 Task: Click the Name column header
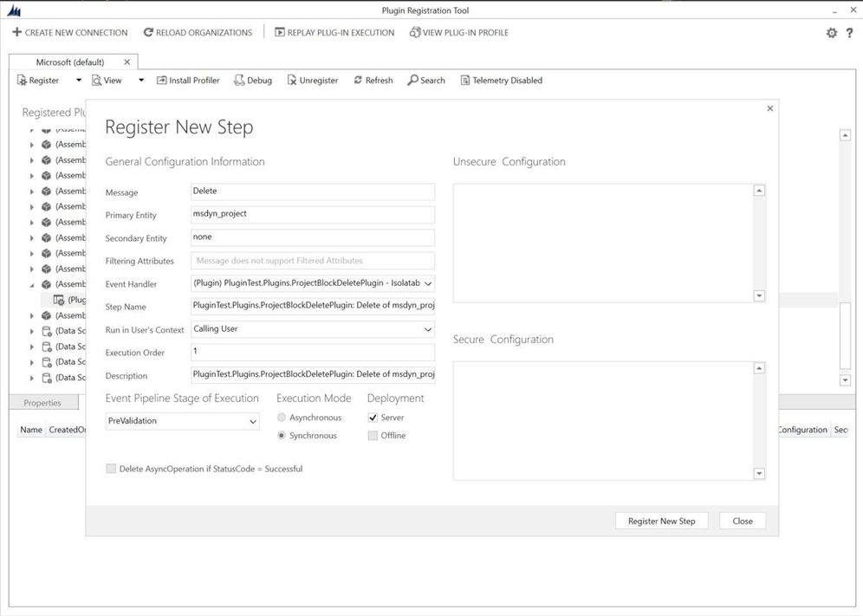[x=31, y=430]
